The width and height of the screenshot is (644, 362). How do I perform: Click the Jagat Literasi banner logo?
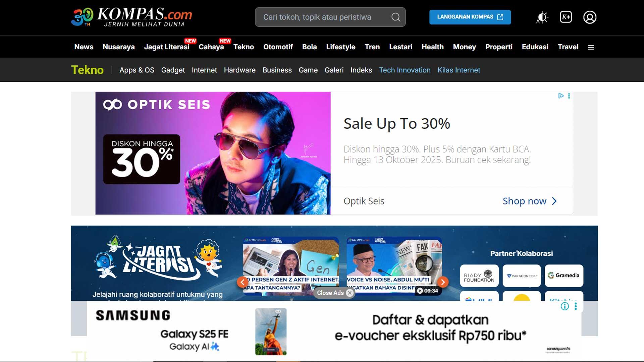coord(158,258)
